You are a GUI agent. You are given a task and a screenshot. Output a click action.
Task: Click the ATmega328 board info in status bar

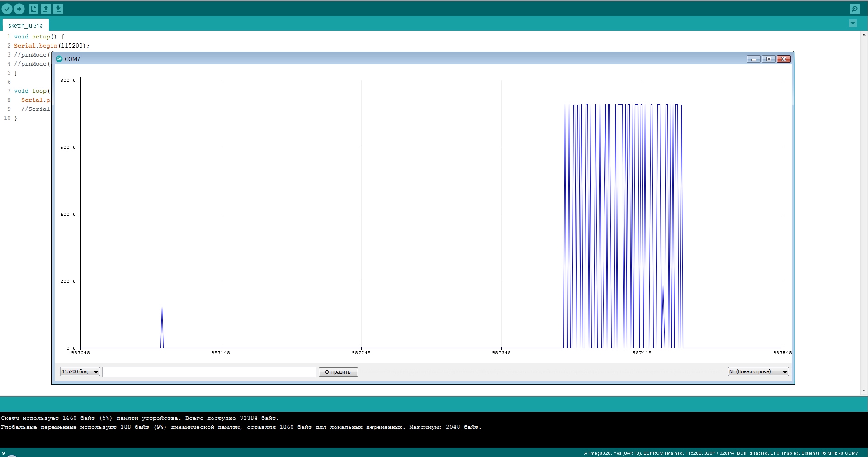click(721, 453)
